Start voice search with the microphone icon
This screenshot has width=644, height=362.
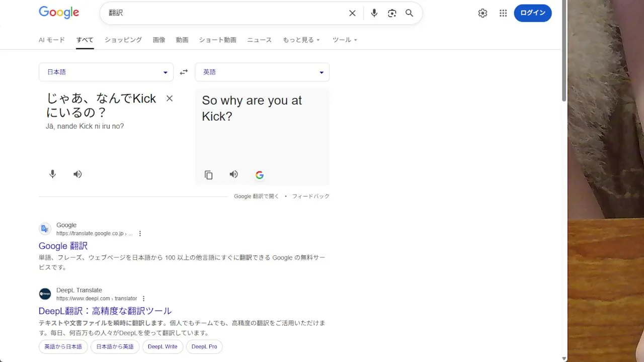pos(374,13)
